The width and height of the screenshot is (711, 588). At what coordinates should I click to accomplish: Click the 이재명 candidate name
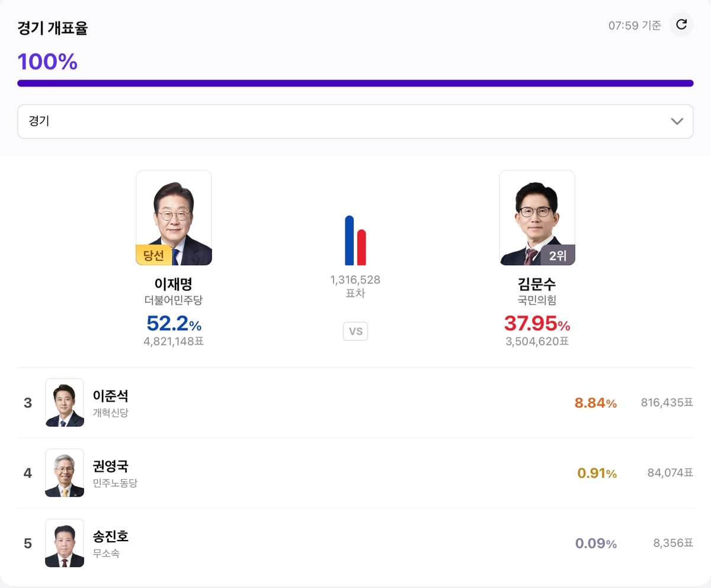[x=174, y=284]
